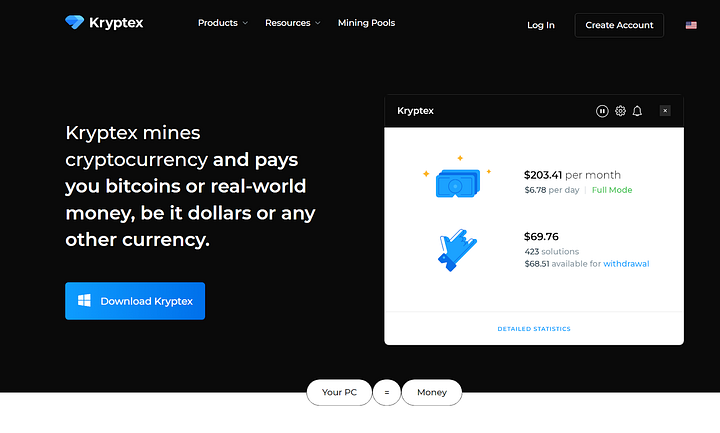Screen dimensions: 720x433
Task: Toggle the Full Mode label
Action: [612, 190]
